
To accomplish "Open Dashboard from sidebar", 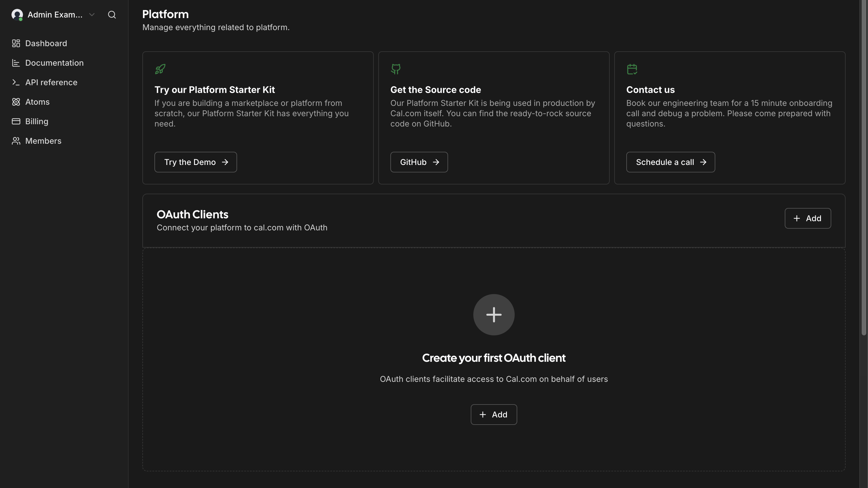I will [46, 43].
